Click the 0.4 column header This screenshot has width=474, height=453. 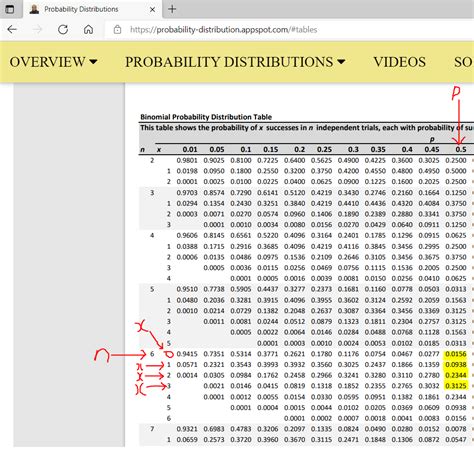pyautogui.click(x=407, y=149)
